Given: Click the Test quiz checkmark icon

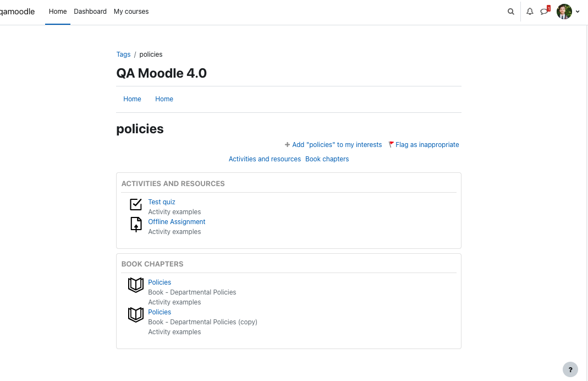Looking at the screenshot, I should pyautogui.click(x=136, y=205).
